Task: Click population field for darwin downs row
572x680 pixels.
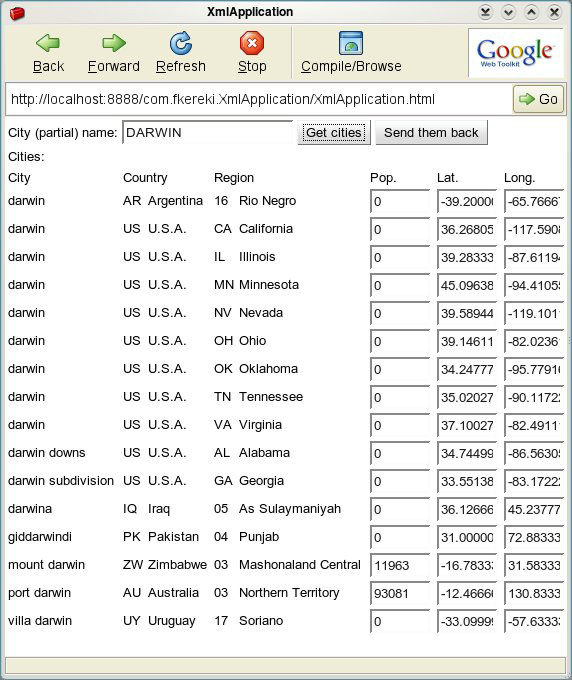Action: point(400,453)
